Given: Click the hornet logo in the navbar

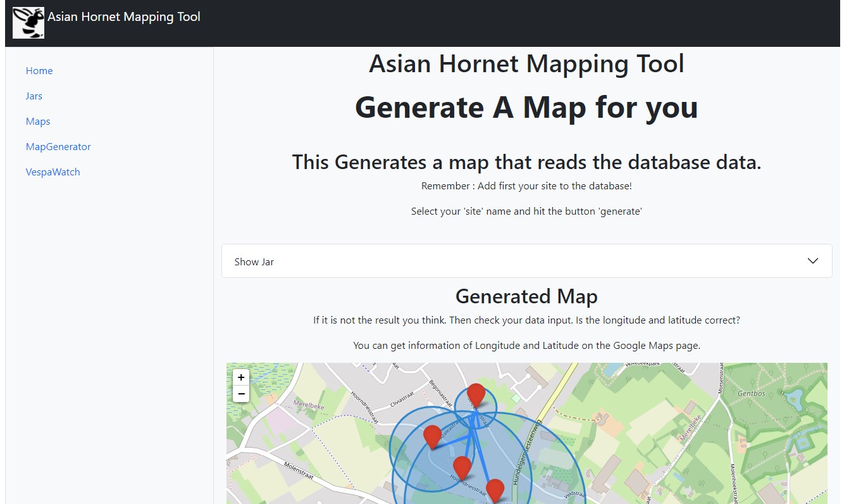Looking at the screenshot, I should 28,23.
